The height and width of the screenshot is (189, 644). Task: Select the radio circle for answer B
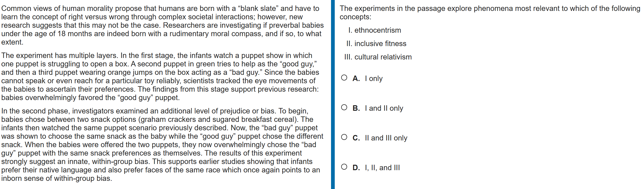(x=344, y=108)
